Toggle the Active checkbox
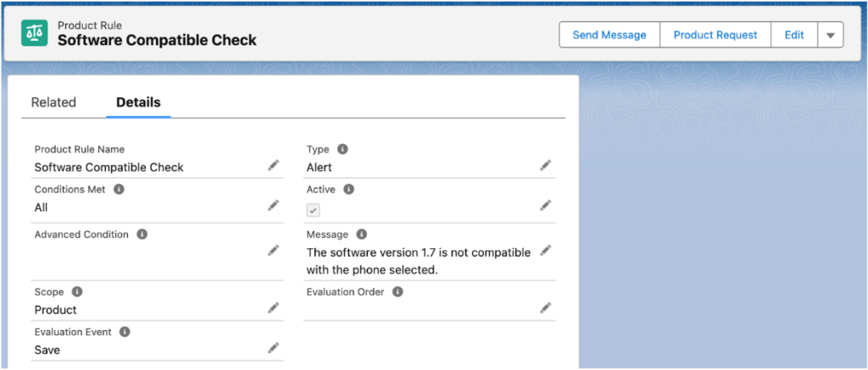Screen dimensions: 868x370 (314, 210)
